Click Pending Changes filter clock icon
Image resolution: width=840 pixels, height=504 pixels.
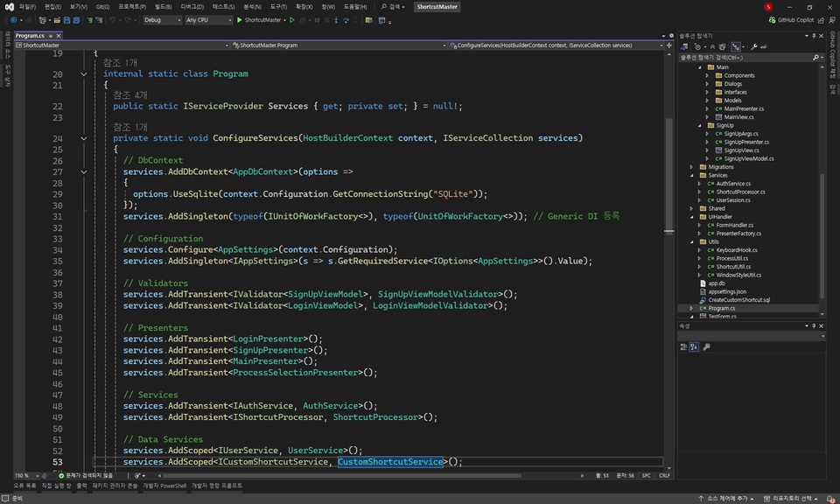point(698,46)
